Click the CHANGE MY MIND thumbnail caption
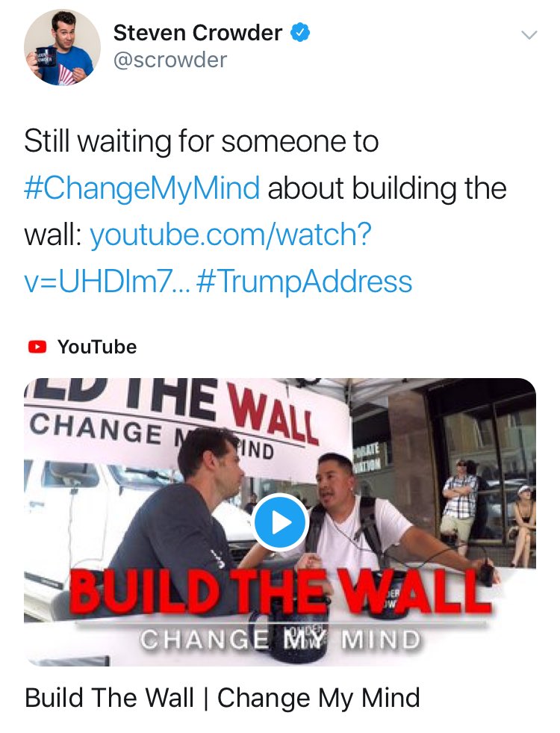The image size is (560, 733). 280,640
